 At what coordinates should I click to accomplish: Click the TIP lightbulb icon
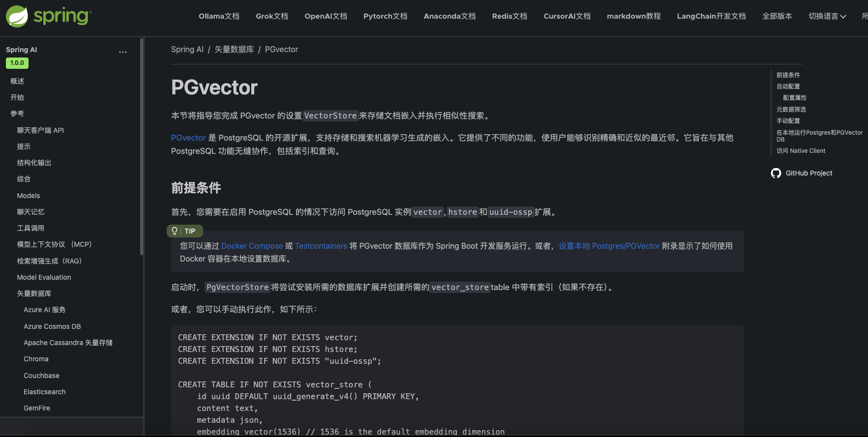point(175,231)
